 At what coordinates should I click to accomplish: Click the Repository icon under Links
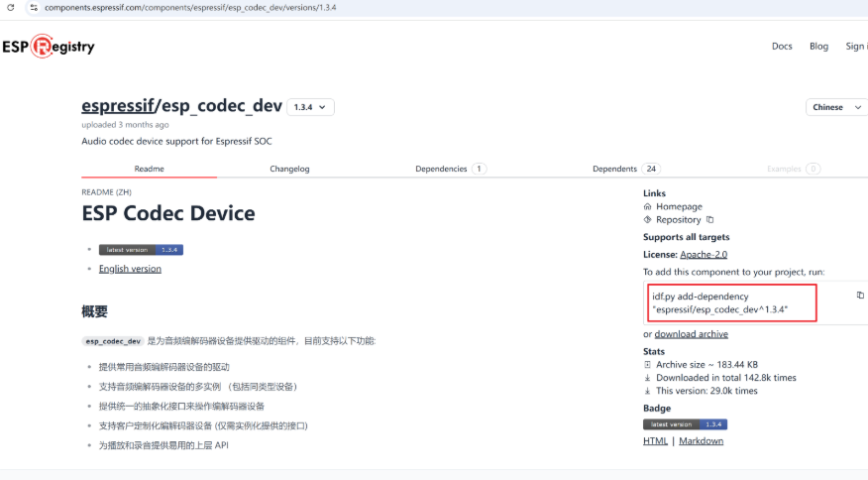click(x=647, y=220)
